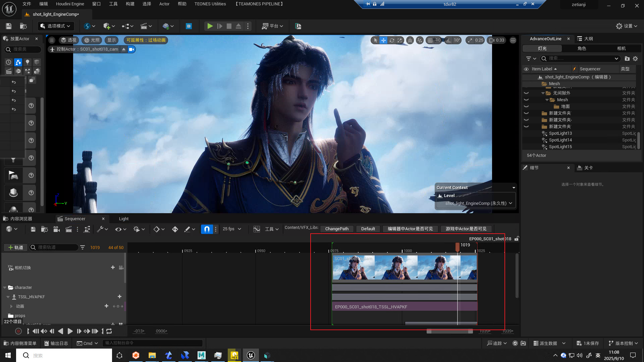Switch to the 角色 tab in AdvanceOutLine
Viewport: 644px width, 362px height.
[x=582, y=49]
